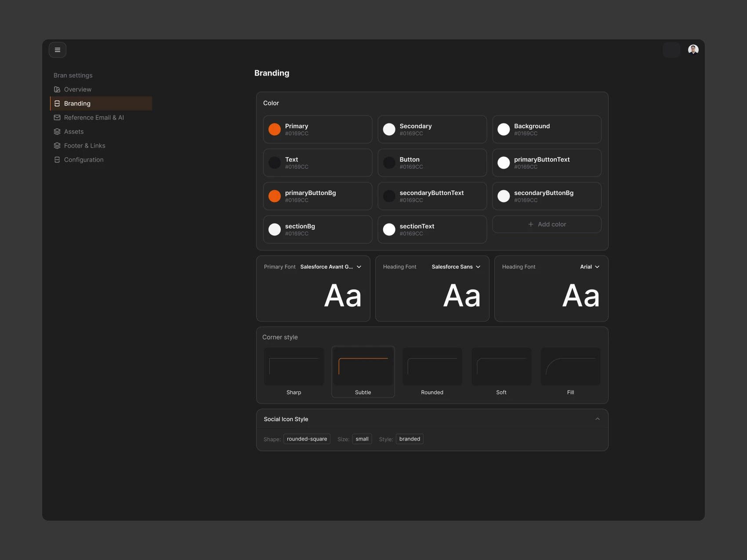Click the Overview sidebar icon
Screen dimensions: 747x560
(57, 90)
